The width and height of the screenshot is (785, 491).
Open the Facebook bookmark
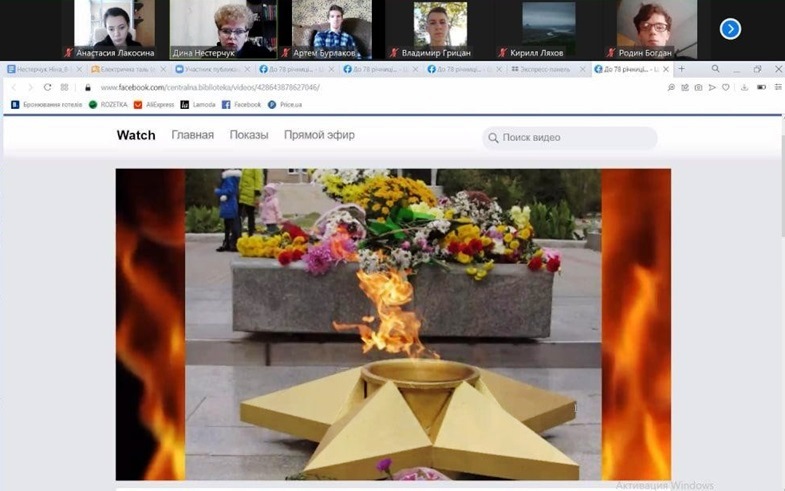pyautogui.click(x=241, y=105)
